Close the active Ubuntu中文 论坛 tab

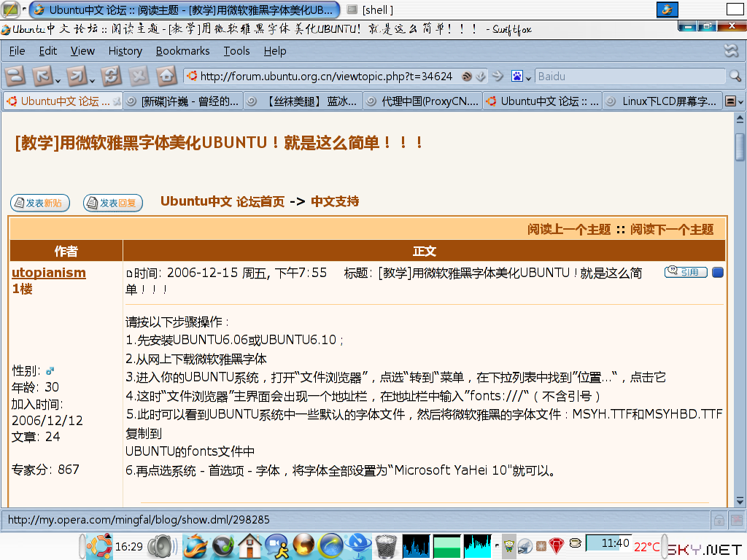coord(116,101)
